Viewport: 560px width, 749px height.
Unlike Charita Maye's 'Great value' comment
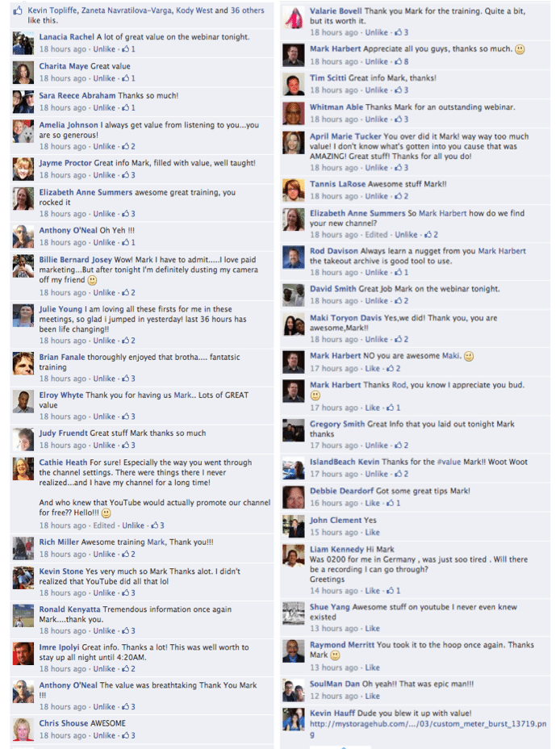click(x=104, y=78)
